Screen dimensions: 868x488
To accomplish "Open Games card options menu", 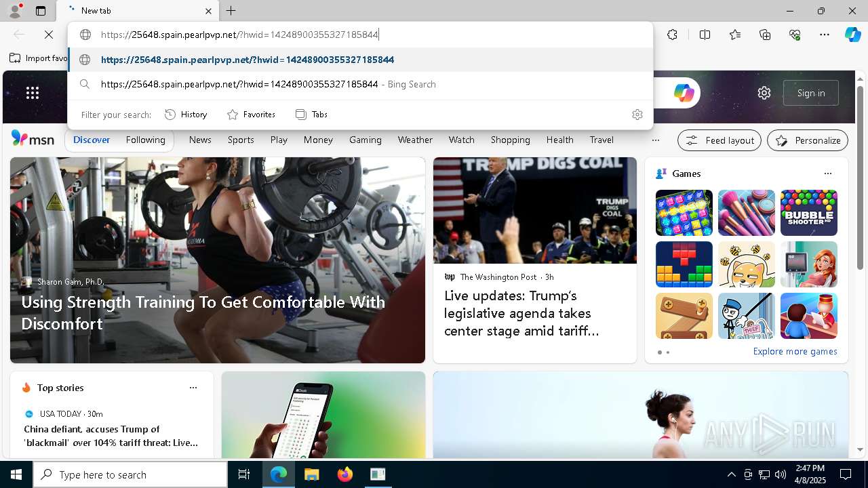I will coord(827,174).
